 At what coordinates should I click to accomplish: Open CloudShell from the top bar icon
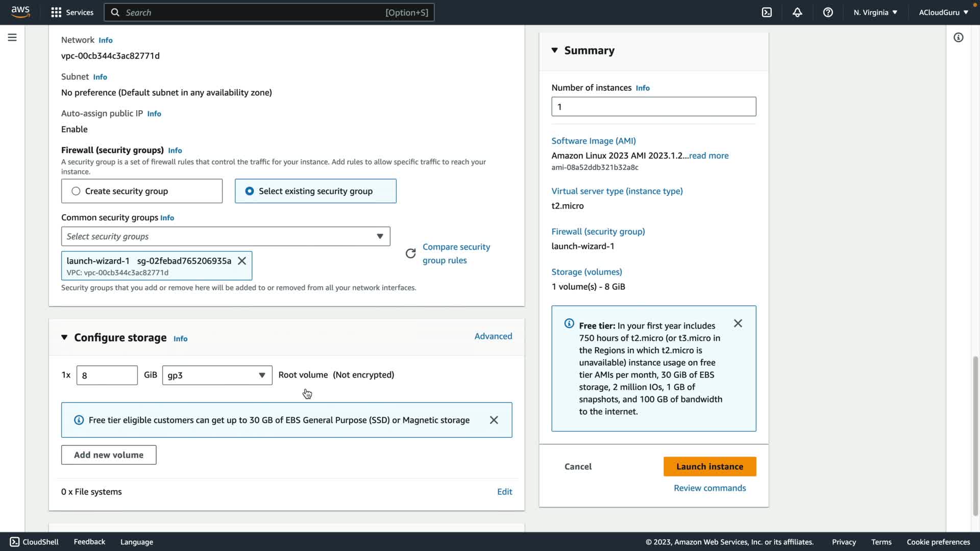[x=767, y=12]
